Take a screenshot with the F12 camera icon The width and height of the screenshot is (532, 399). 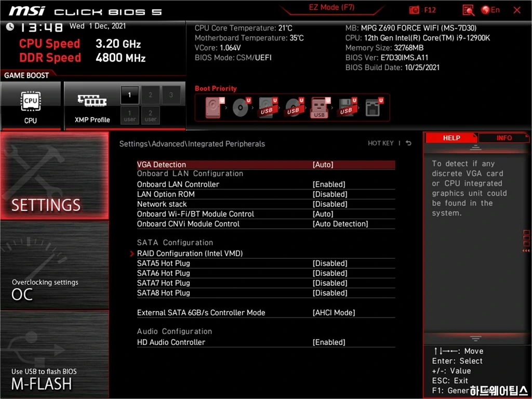click(414, 10)
